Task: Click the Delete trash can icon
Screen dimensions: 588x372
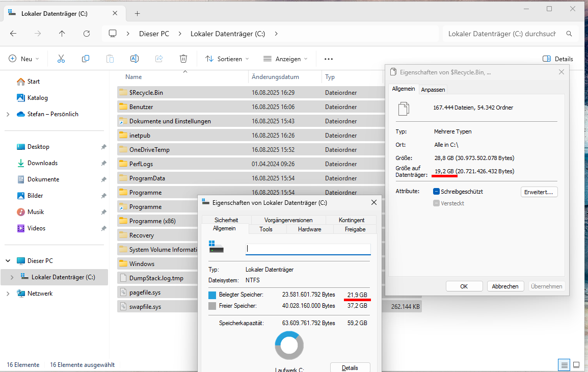Action: point(183,59)
